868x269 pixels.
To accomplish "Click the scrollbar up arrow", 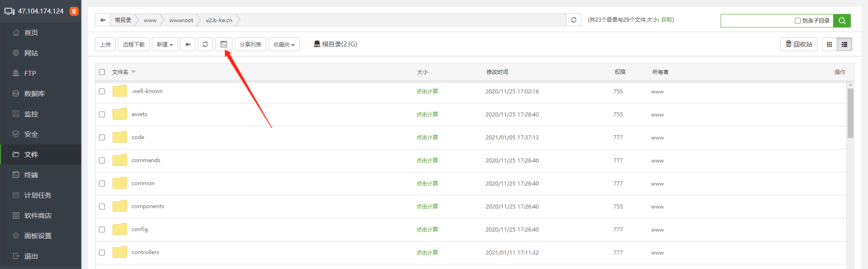I will pos(850,85).
